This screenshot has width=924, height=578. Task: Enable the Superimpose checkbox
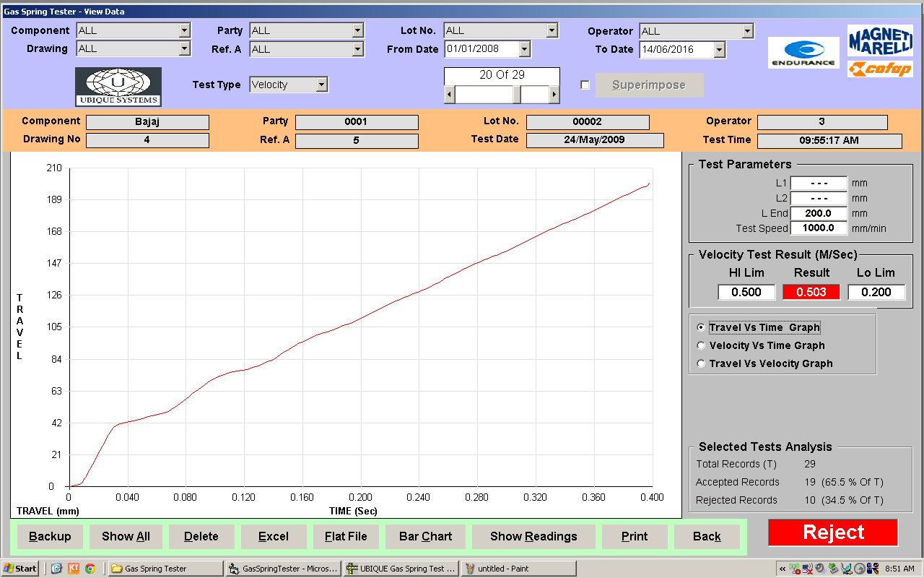585,85
